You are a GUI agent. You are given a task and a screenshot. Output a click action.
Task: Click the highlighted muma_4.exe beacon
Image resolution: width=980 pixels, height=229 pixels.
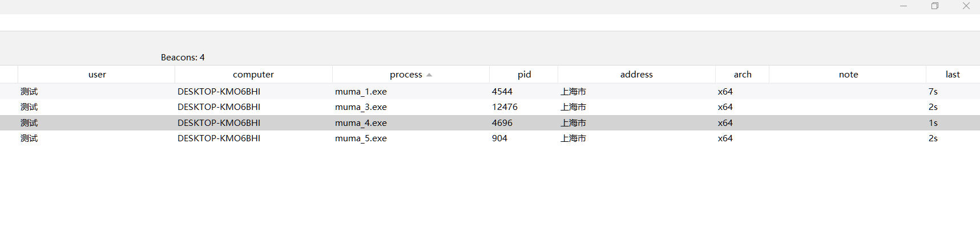point(361,123)
